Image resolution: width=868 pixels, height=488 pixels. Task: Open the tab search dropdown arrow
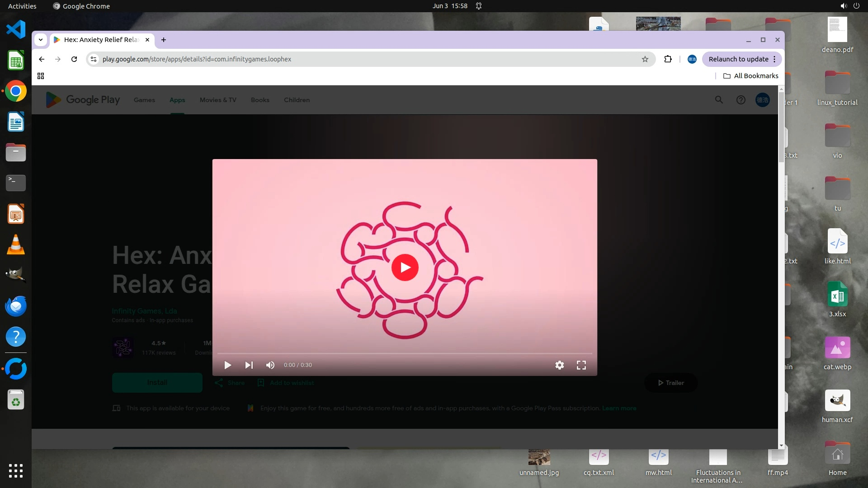[x=41, y=40]
